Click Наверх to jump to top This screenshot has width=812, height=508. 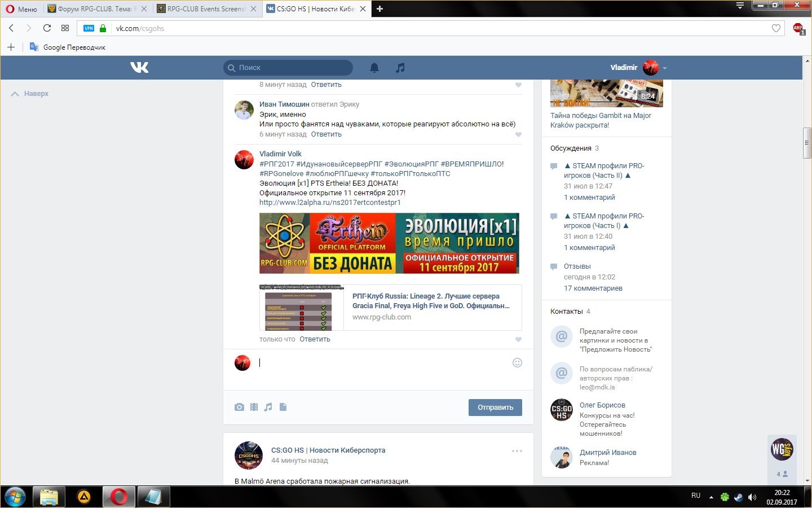point(30,94)
